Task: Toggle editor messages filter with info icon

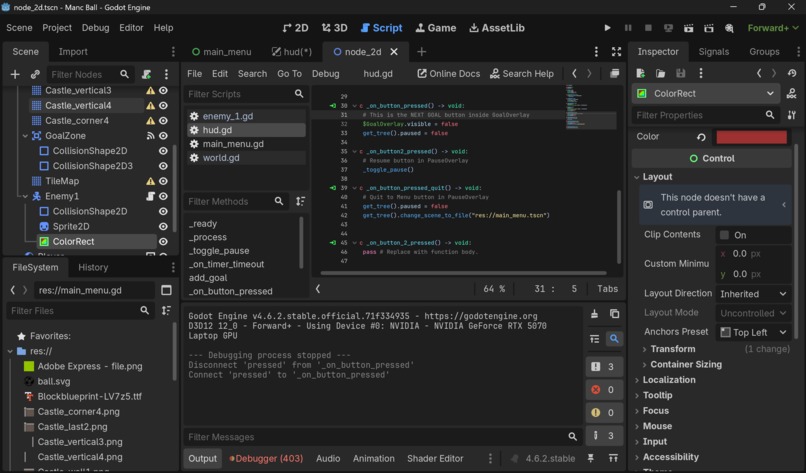Action: [604, 435]
